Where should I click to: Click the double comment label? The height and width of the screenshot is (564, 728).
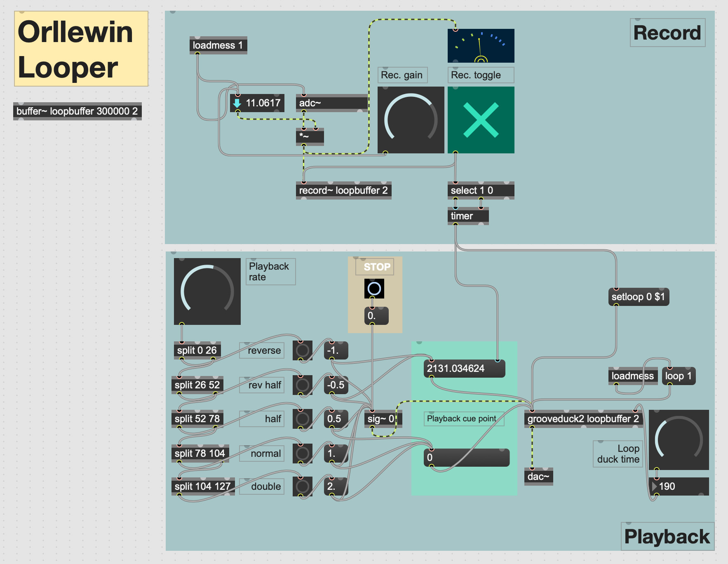click(x=262, y=486)
